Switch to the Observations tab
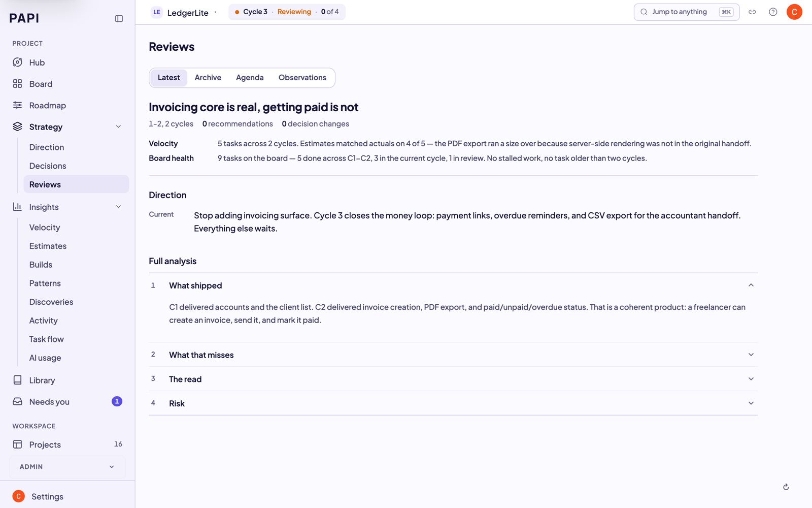This screenshot has width=812, height=508. [x=302, y=78]
